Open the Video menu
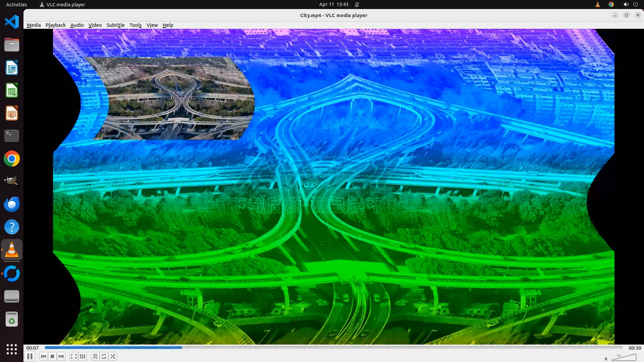 coord(95,25)
